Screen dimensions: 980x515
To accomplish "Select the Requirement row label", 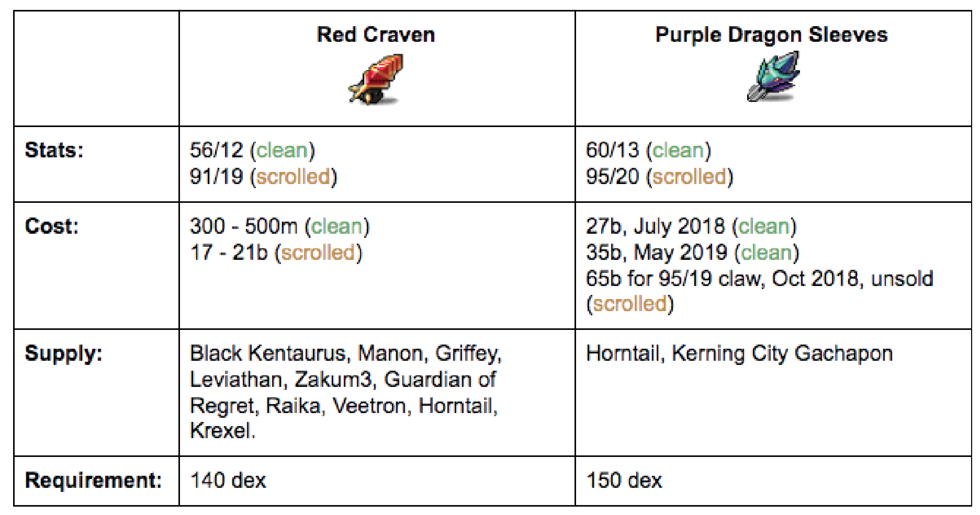I will (x=93, y=480).
